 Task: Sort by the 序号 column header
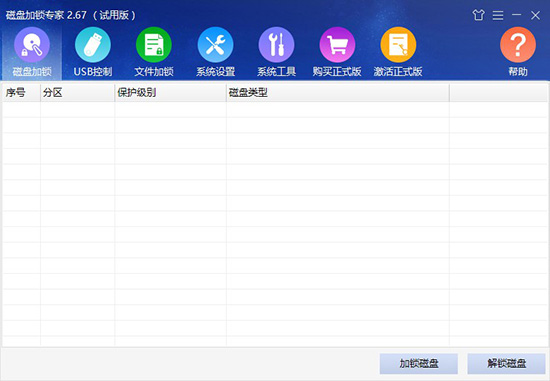coord(21,93)
